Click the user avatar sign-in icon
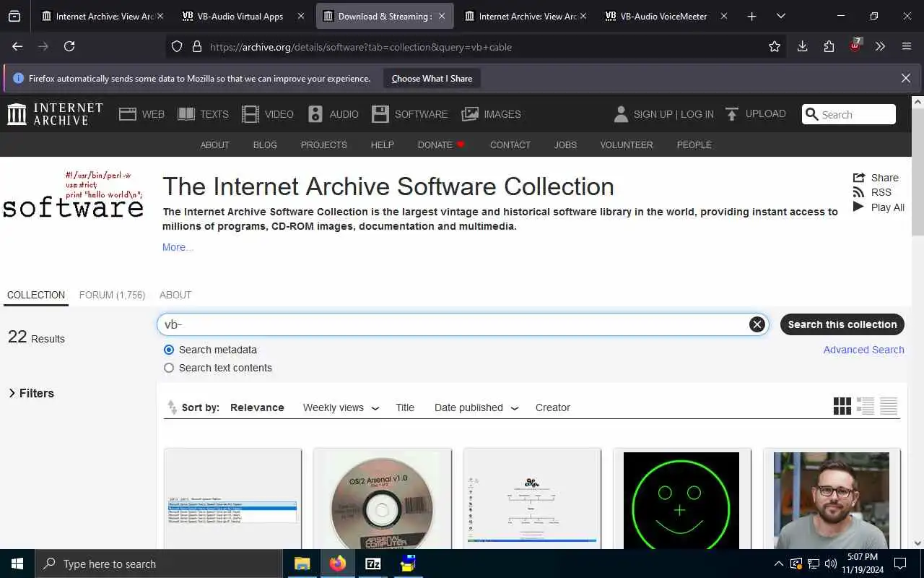This screenshot has width=924, height=578. [621, 114]
